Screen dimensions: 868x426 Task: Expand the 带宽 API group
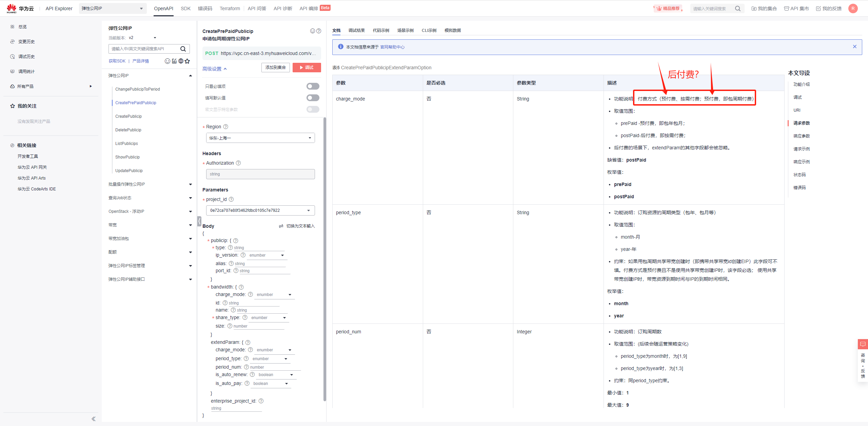point(150,225)
